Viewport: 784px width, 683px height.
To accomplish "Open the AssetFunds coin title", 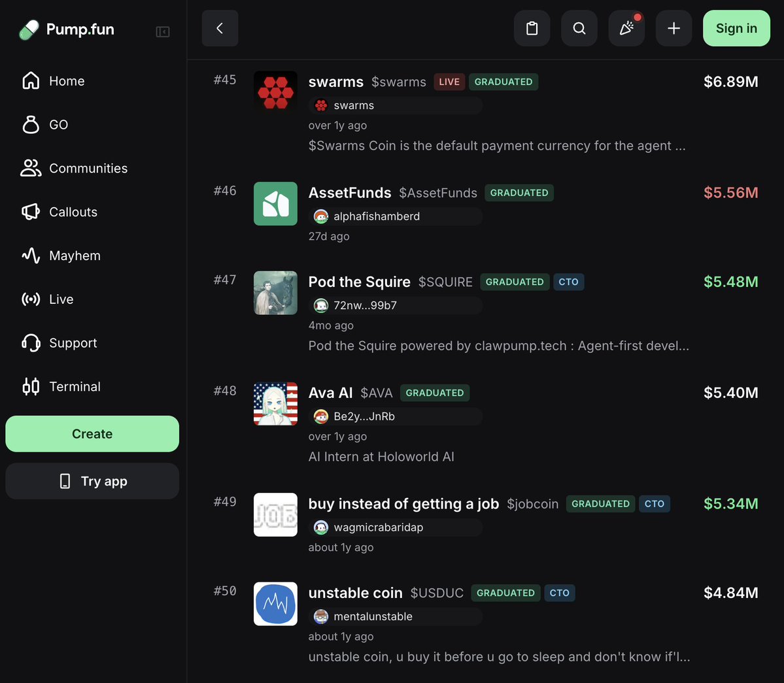I will pos(350,192).
